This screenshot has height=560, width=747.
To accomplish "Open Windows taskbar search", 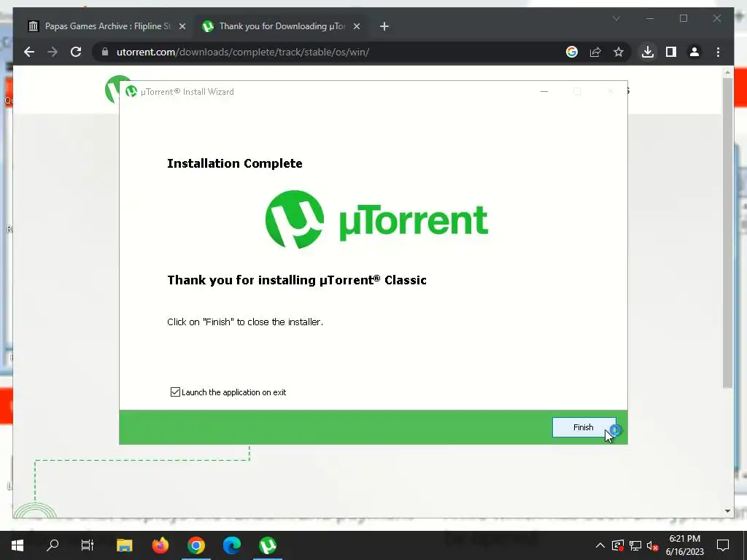I will coord(53,545).
